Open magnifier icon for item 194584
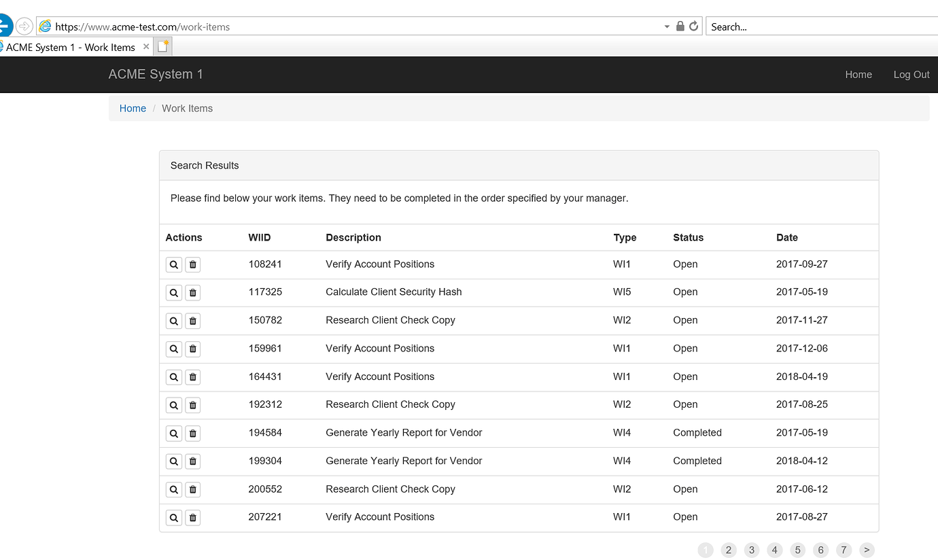This screenshot has width=938, height=560. pyautogui.click(x=174, y=434)
